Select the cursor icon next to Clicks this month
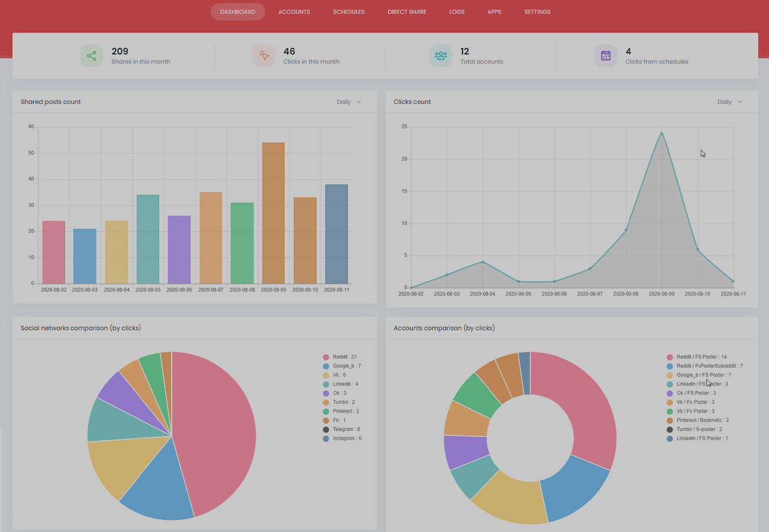The height and width of the screenshot is (532, 769). pos(263,55)
